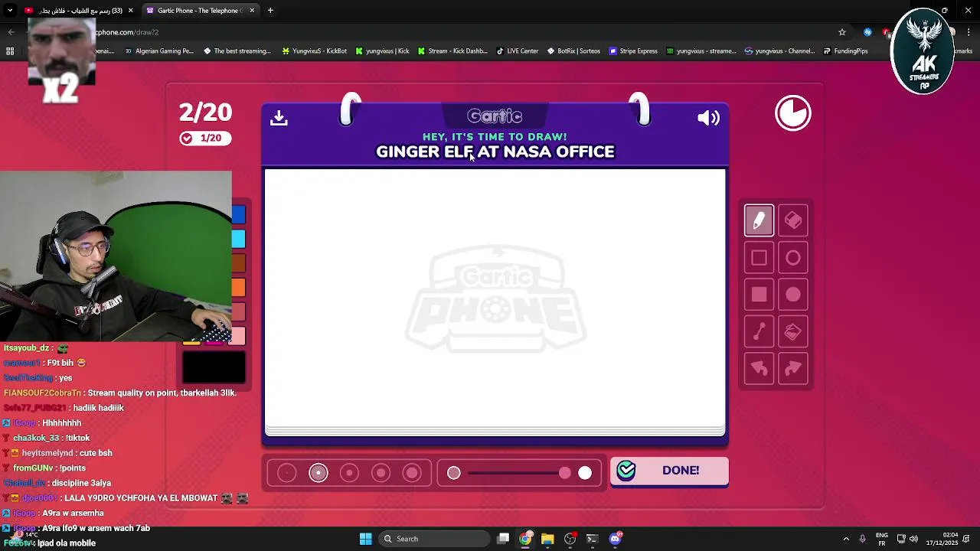Open the yungvixus - Channel... bookmark

coord(779,51)
